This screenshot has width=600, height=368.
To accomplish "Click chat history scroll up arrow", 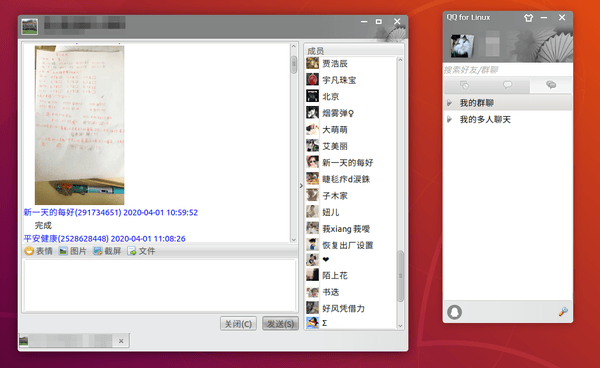I will (293, 46).
